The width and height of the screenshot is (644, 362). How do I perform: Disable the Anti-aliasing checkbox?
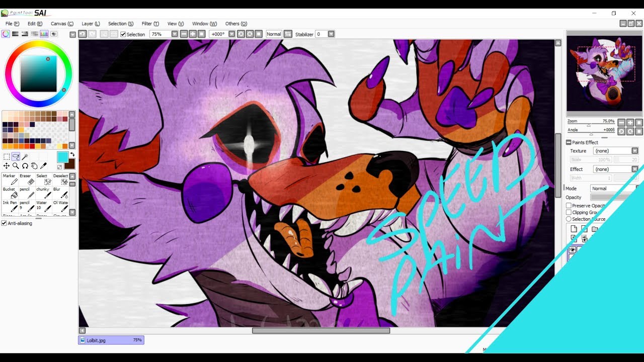click(x=4, y=223)
